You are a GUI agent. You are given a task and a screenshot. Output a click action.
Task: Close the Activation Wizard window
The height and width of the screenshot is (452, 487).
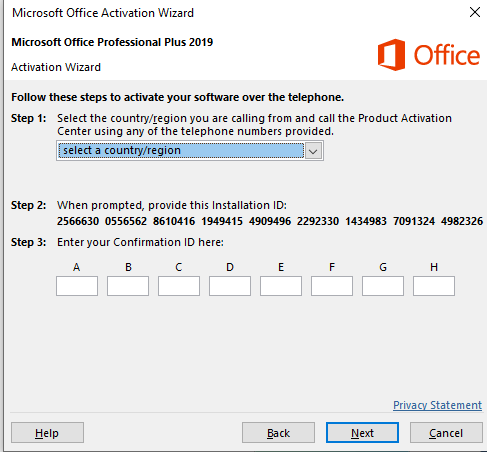[x=475, y=12]
